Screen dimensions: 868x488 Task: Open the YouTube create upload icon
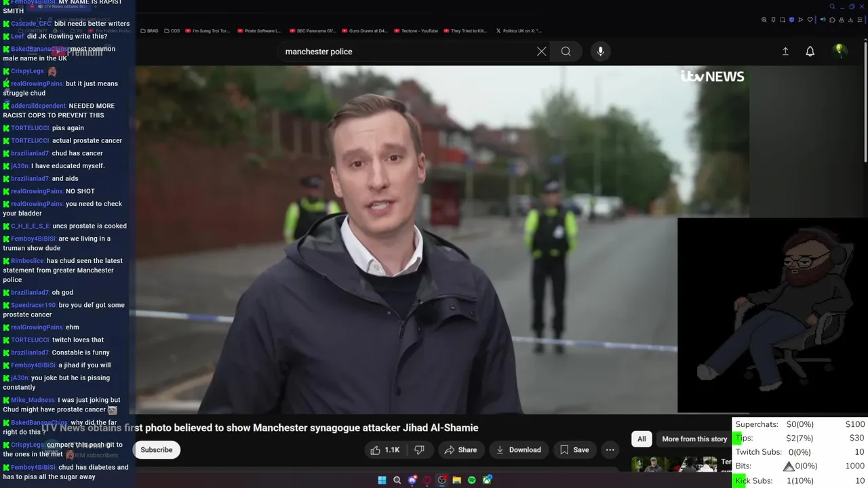(785, 52)
